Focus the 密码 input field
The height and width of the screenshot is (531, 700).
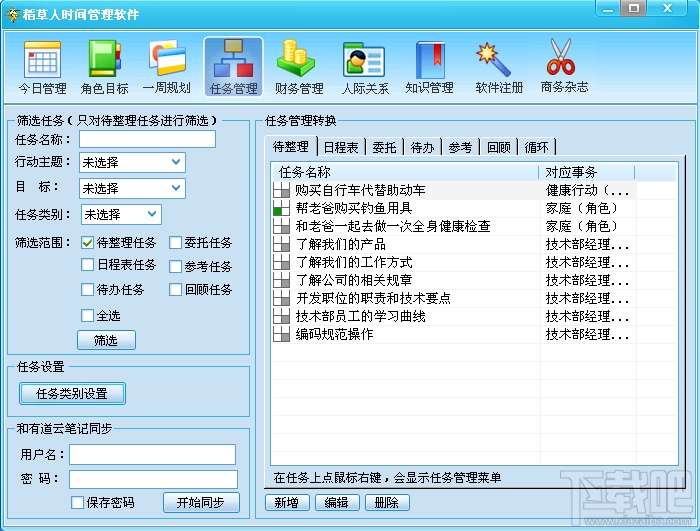[x=153, y=479]
